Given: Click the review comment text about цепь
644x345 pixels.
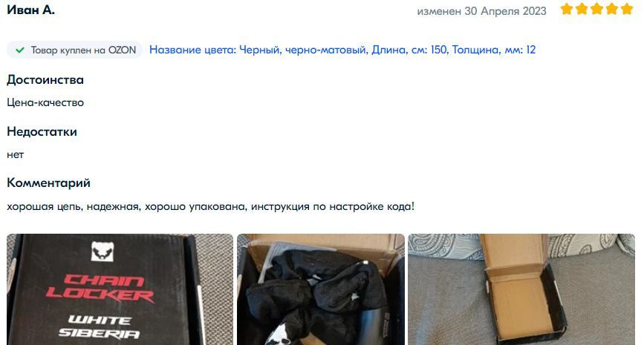Looking at the screenshot, I should (211, 206).
